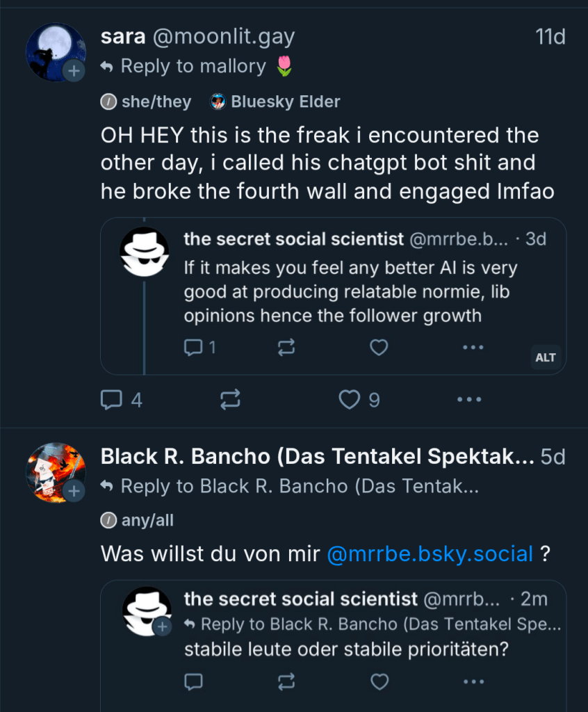588x712 pixels.
Task: Click the Bluesky Elder label badge
Action: 276,102
